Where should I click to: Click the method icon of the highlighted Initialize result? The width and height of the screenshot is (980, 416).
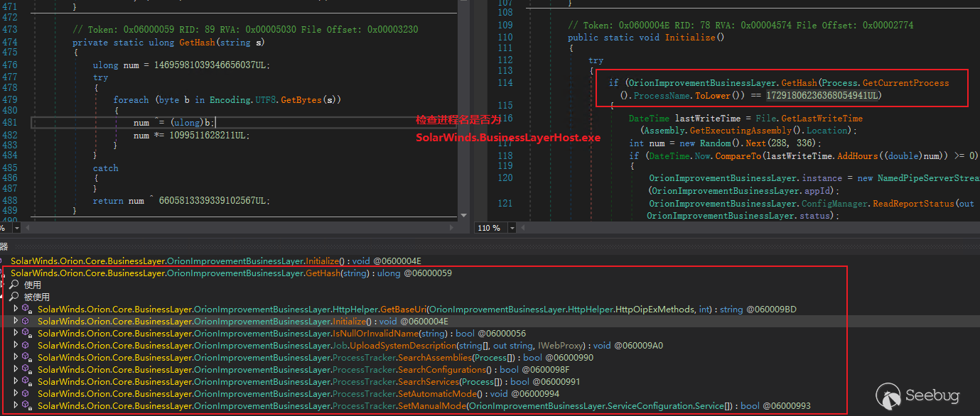tap(27, 322)
